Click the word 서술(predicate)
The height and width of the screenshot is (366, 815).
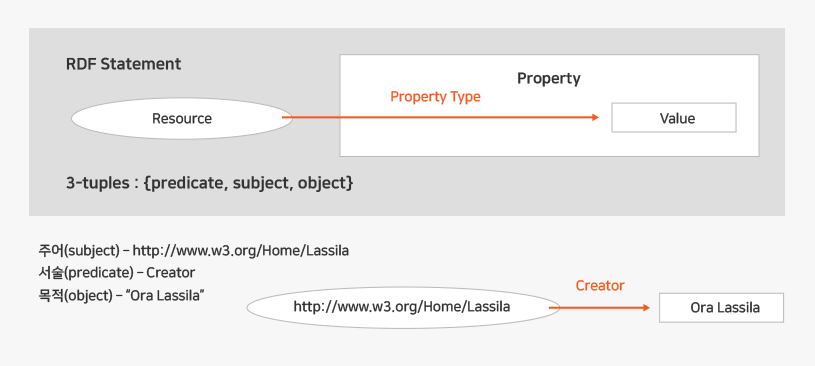tap(85, 273)
